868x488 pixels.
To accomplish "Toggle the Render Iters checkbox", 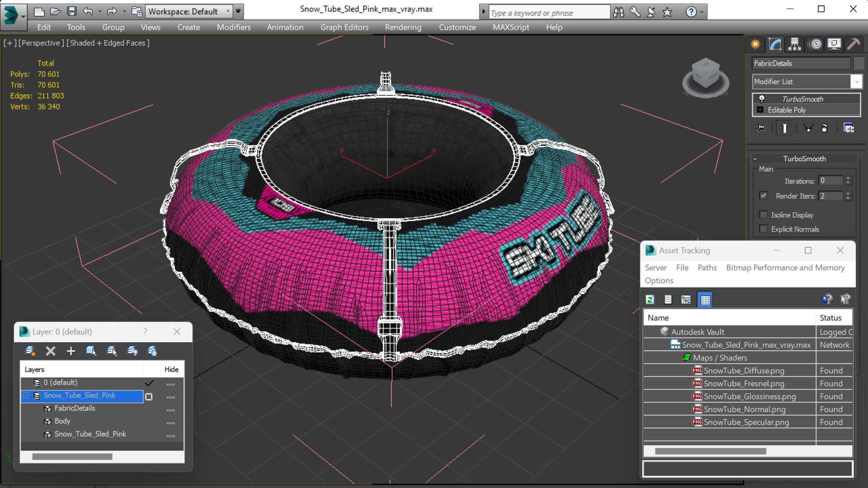I will (763, 195).
